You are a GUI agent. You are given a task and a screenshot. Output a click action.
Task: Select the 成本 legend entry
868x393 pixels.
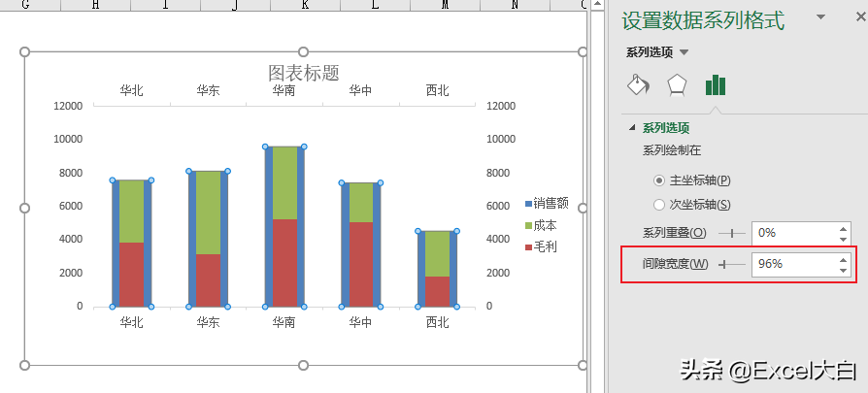[541, 225]
